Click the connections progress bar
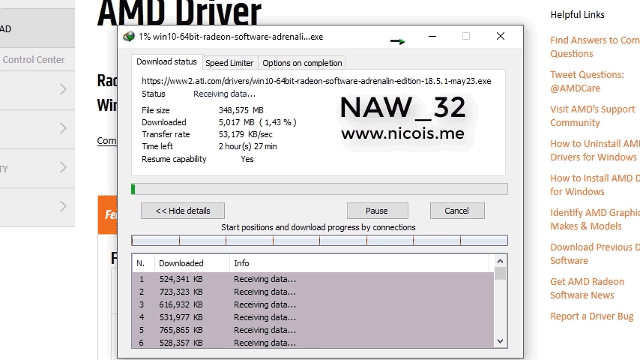 pyautogui.click(x=319, y=240)
